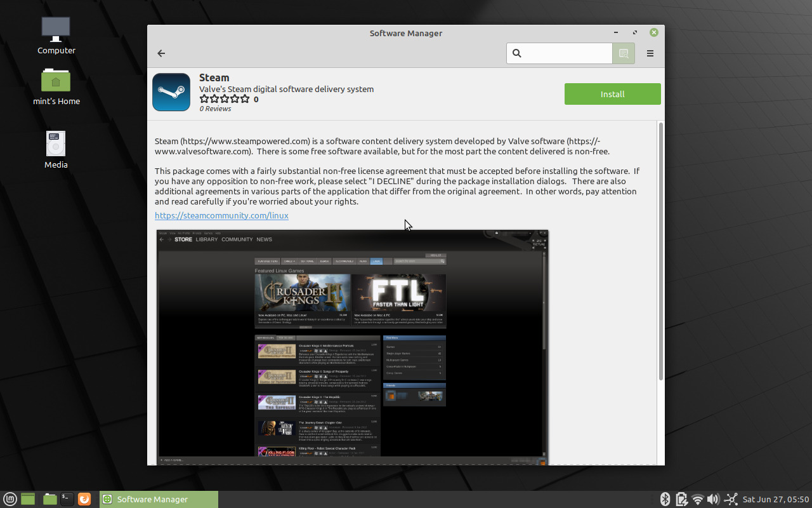Open the steamcommunity.com/linux link
Image resolution: width=812 pixels, height=508 pixels.
(x=221, y=215)
